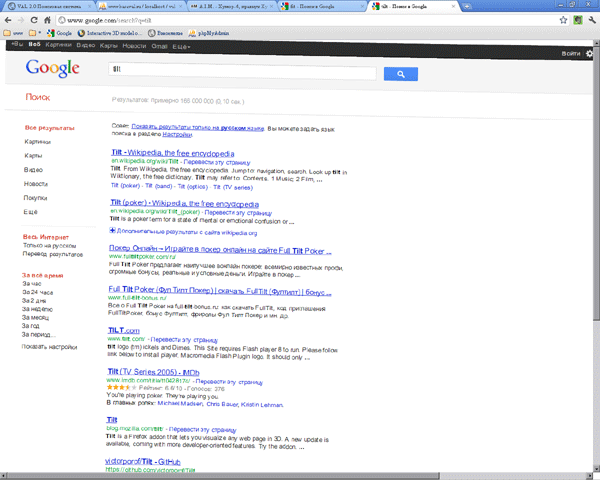Image resolution: width=600 pixels, height=480 pixels.
Task: Click the browser address bar
Action: tap(307, 20)
